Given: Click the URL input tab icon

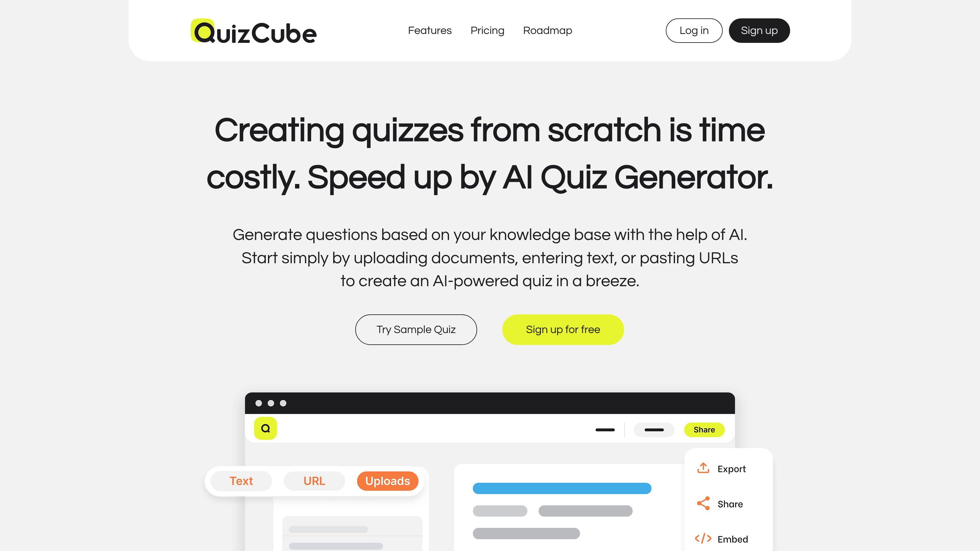Looking at the screenshot, I should point(313,481).
